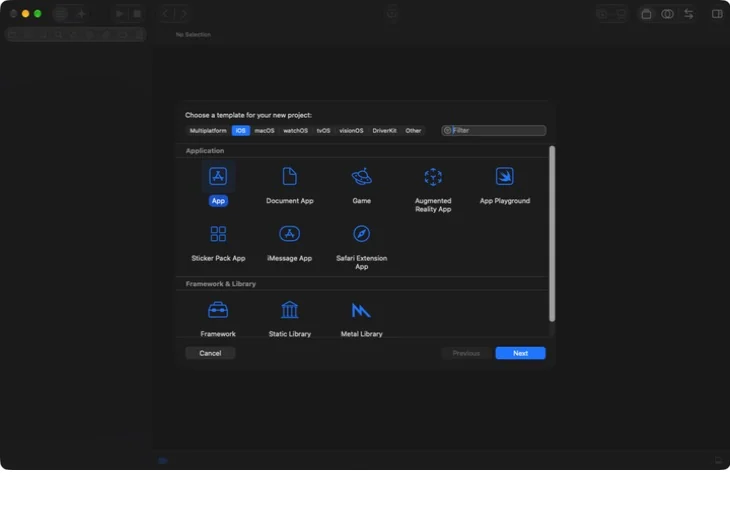Viewport: 730px width, 516px height.
Task: Click the 'No Selection' editor label
Action: 193,34
